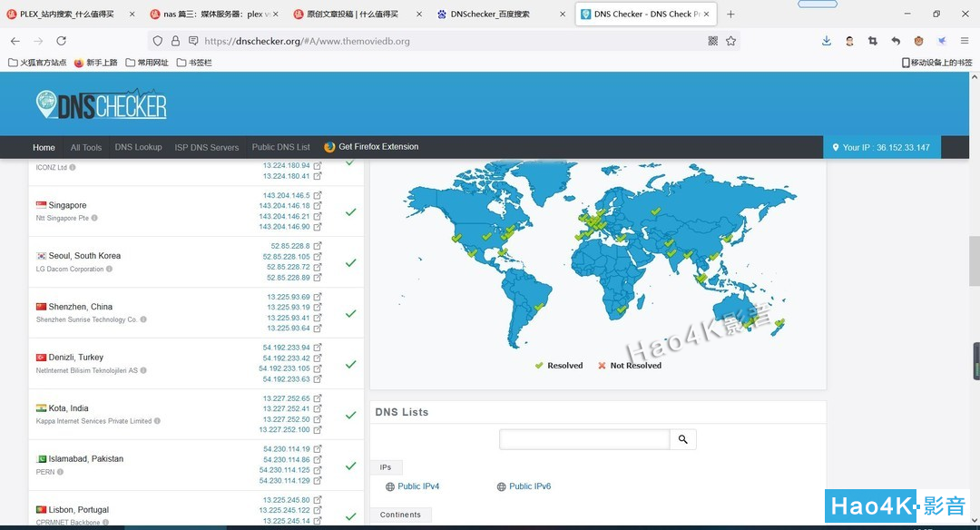The height and width of the screenshot is (530, 980).
Task: Click Islamabad, Pakistan location name
Action: 85,458
